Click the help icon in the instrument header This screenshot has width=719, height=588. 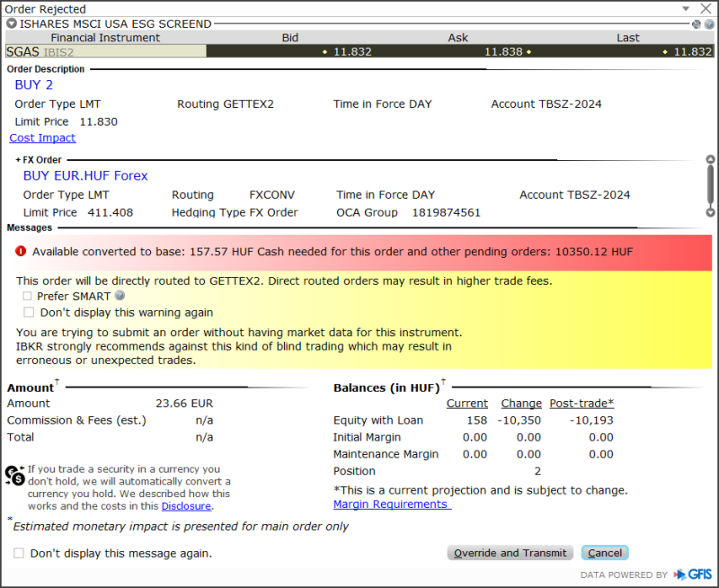click(709, 24)
